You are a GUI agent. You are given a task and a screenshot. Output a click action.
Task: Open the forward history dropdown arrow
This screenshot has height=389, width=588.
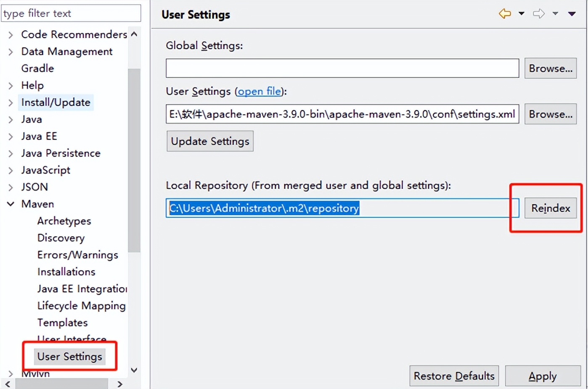[x=556, y=13]
